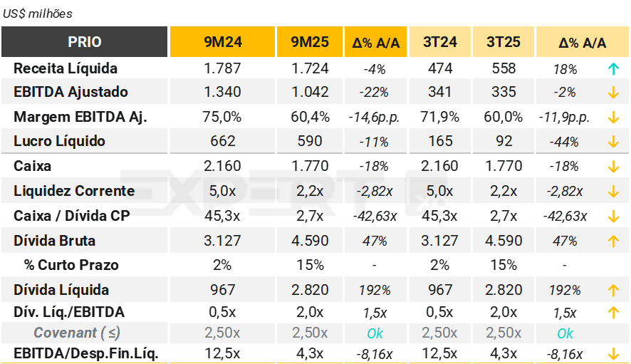Select the 9M24 column header

[x=223, y=42]
